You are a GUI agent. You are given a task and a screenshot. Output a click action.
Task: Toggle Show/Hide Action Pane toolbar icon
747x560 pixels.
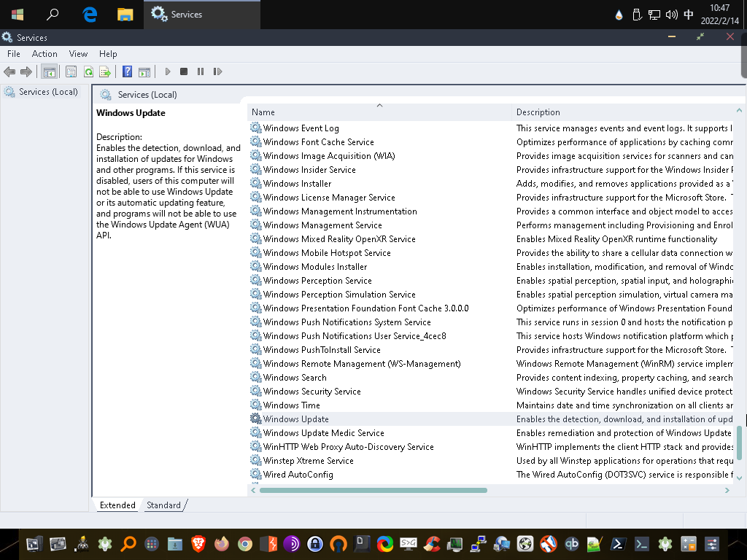pos(144,72)
